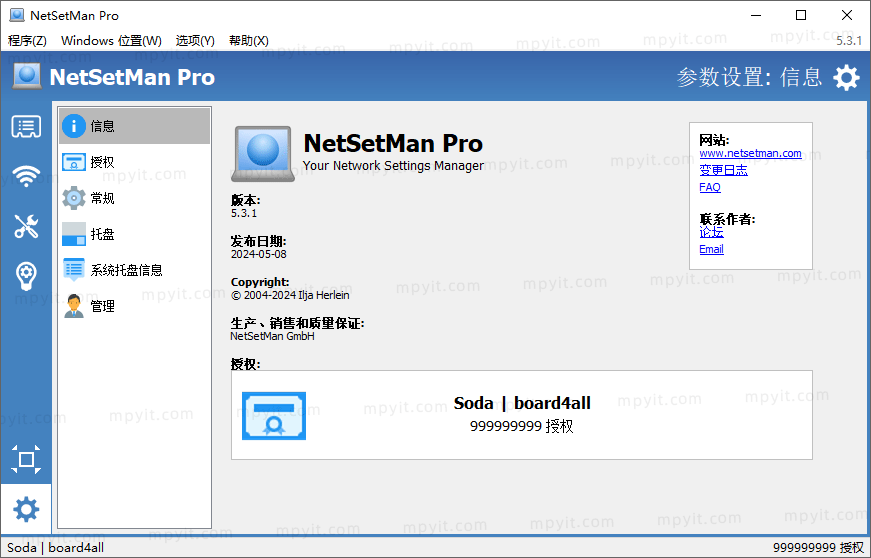Click the light bulb tips icon
Image resolution: width=871 pixels, height=558 pixels.
tap(26, 276)
